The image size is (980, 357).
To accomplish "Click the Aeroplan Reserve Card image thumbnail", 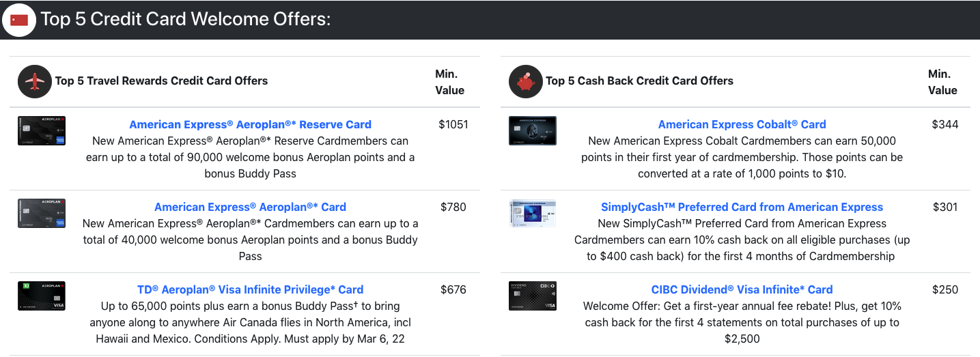I will click(x=42, y=130).
